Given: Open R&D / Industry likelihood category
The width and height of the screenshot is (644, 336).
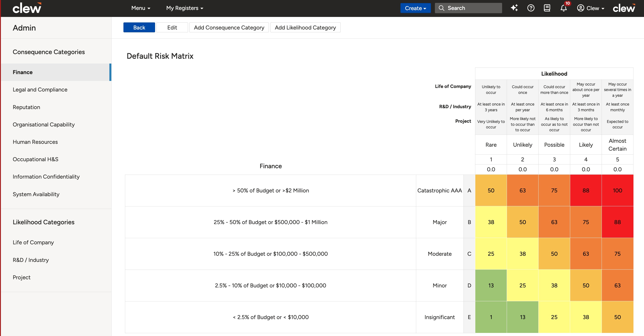Looking at the screenshot, I should pos(56,260).
